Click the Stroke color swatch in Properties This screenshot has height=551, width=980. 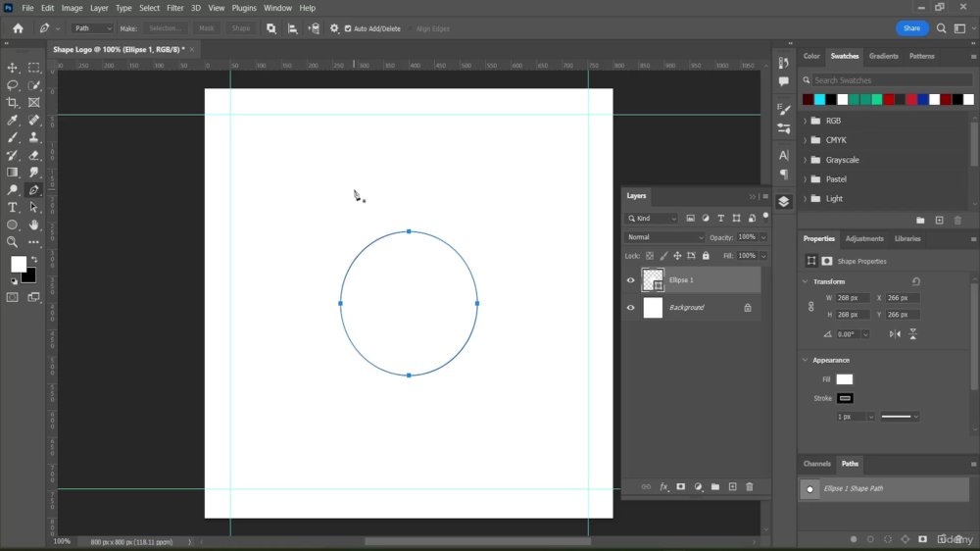click(845, 398)
